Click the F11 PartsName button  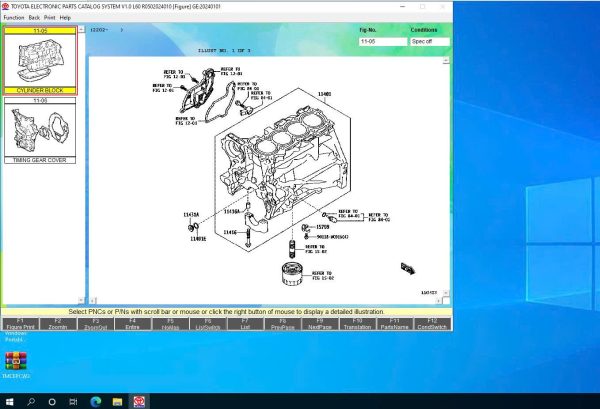(x=395, y=324)
